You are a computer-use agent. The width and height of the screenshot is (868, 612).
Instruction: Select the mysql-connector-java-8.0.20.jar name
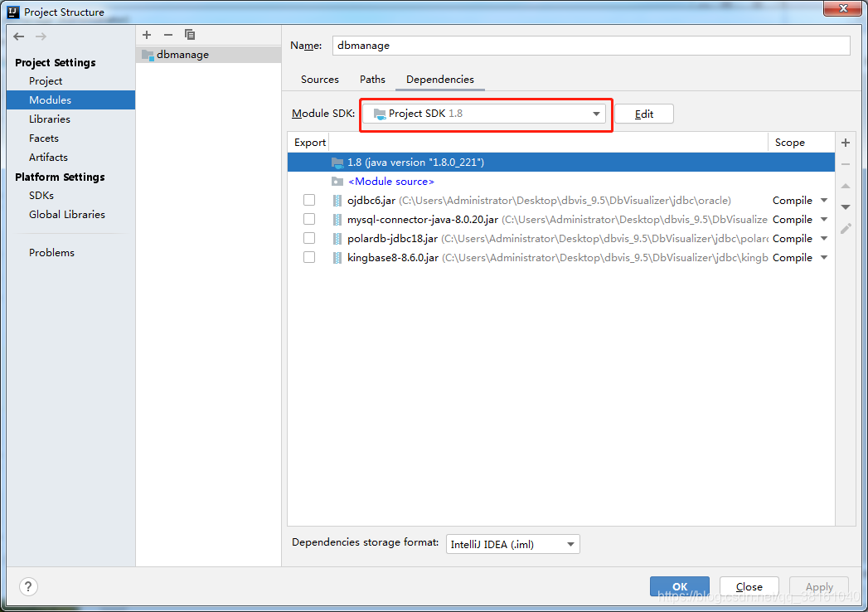pos(422,220)
